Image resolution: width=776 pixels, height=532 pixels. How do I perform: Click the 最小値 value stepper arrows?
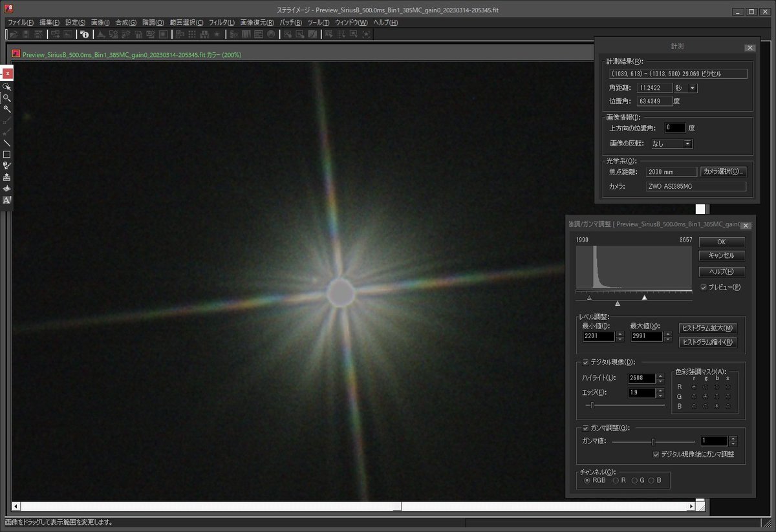[620, 336]
